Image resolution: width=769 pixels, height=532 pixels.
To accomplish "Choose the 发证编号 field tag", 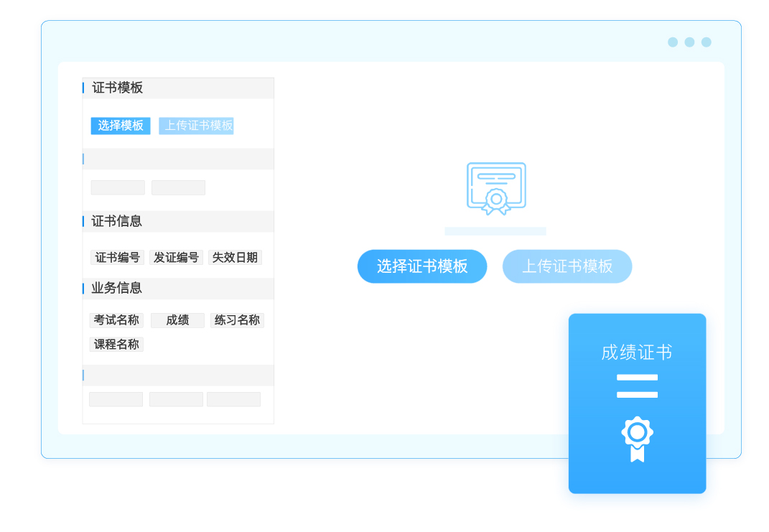I will click(176, 257).
